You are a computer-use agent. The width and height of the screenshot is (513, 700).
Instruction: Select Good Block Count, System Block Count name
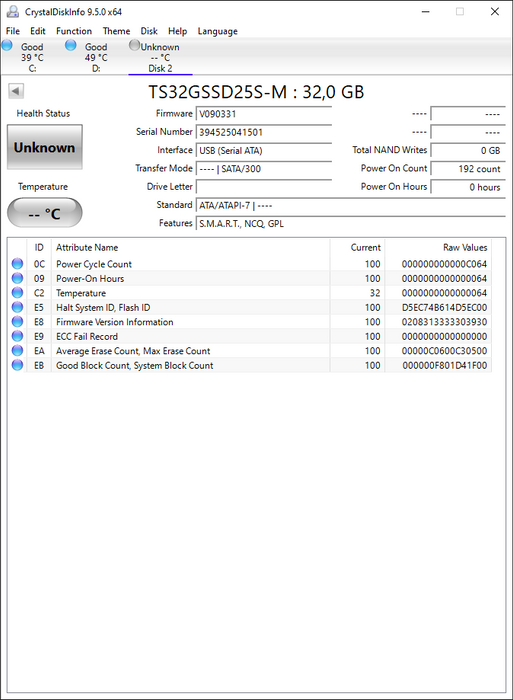pos(134,365)
